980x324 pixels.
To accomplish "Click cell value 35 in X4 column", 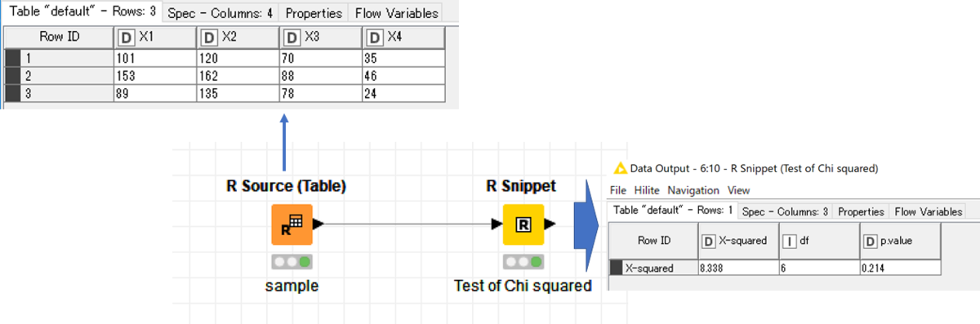I will pos(403,58).
